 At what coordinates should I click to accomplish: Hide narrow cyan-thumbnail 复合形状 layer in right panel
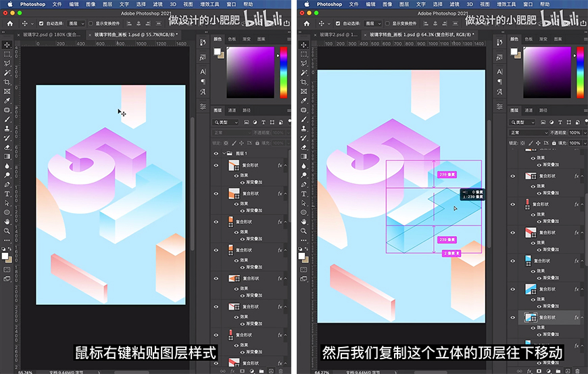click(512, 260)
